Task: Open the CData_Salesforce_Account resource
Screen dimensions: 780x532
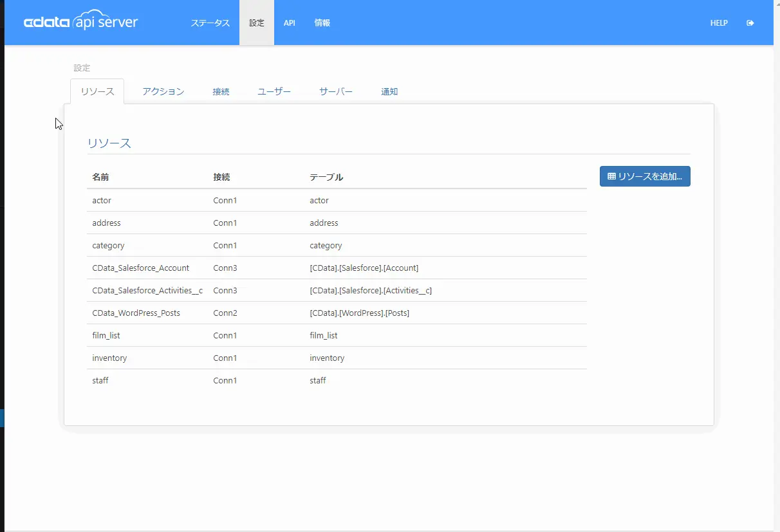Action: click(140, 268)
